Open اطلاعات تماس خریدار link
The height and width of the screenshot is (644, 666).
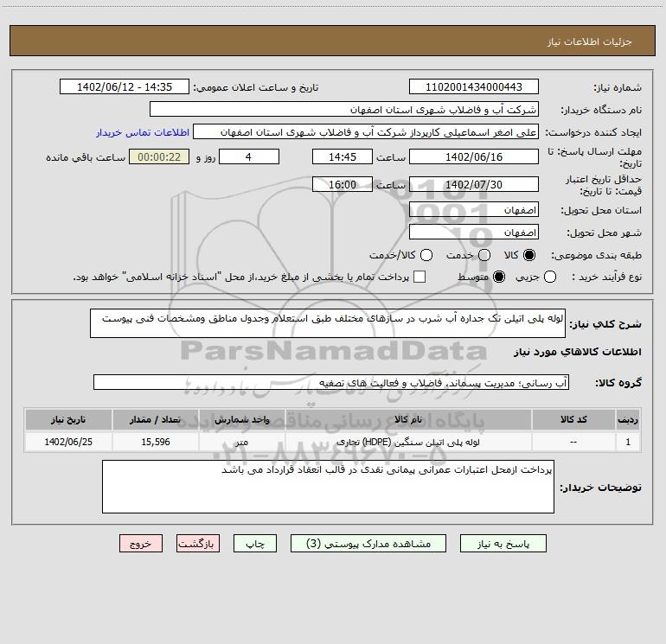pyautogui.click(x=143, y=132)
